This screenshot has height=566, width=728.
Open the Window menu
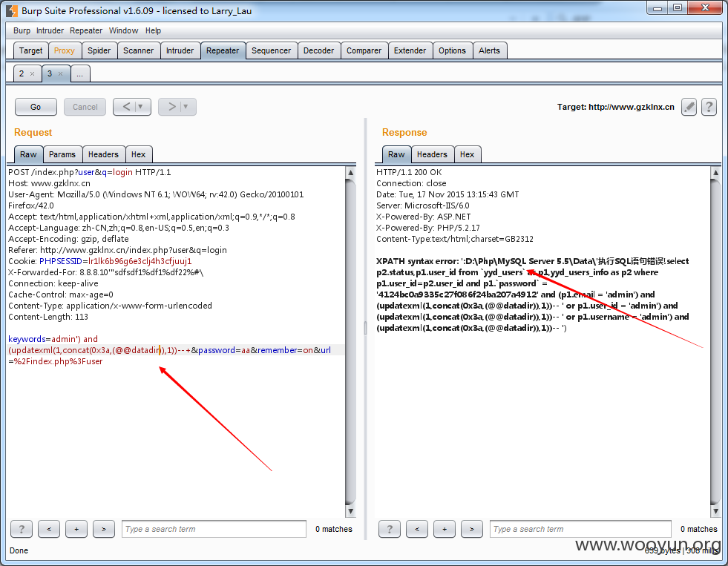pyautogui.click(x=123, y=30)
